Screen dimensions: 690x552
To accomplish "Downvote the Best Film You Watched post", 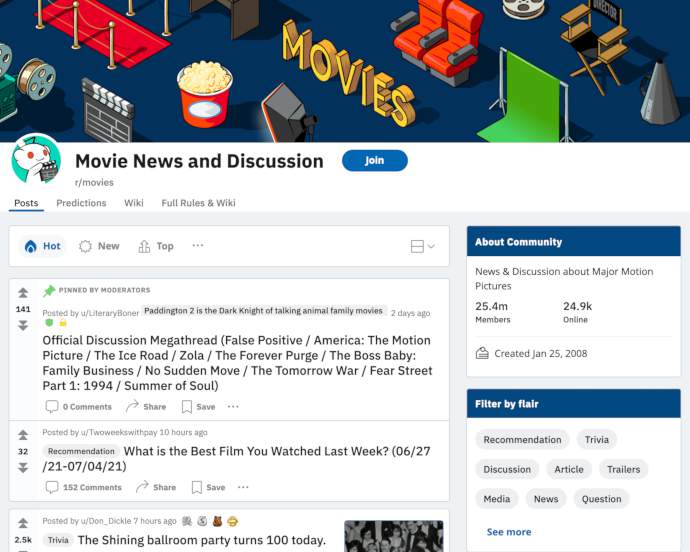I will (23, 467).
